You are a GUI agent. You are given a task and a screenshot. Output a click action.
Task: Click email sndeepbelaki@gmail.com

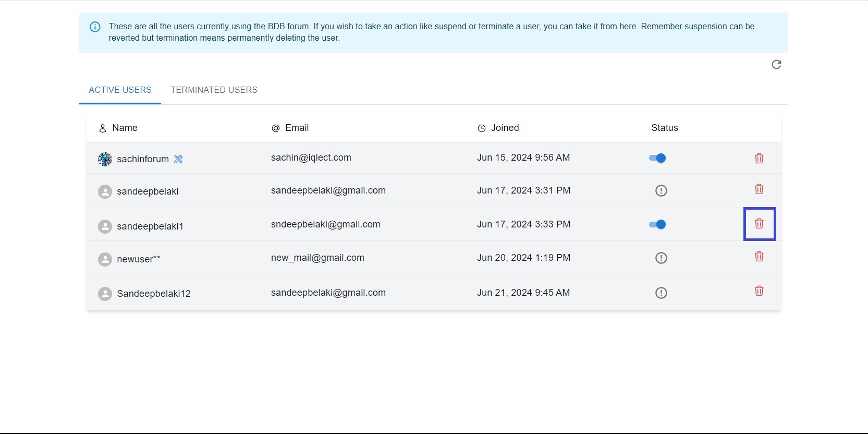tap(326, 224)
